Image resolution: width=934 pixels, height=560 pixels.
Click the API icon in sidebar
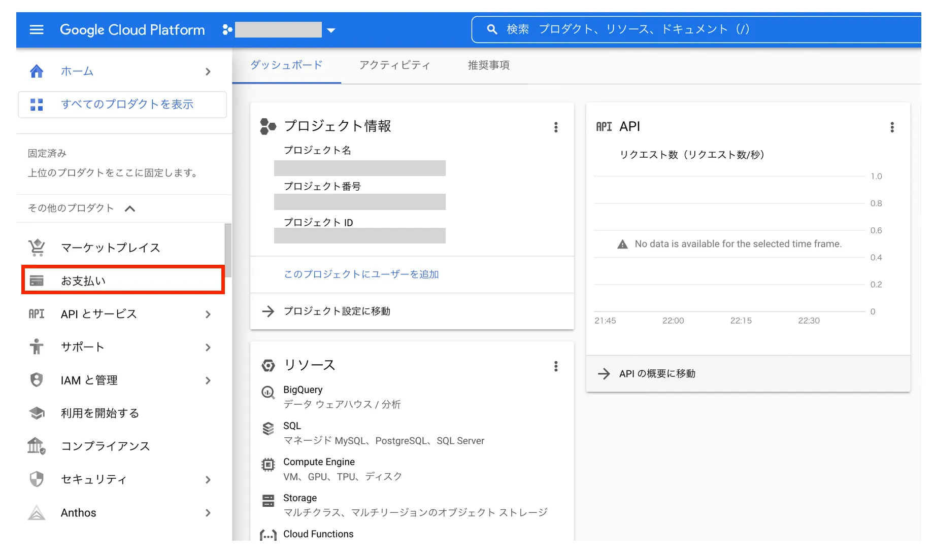[x=37, y=314]
